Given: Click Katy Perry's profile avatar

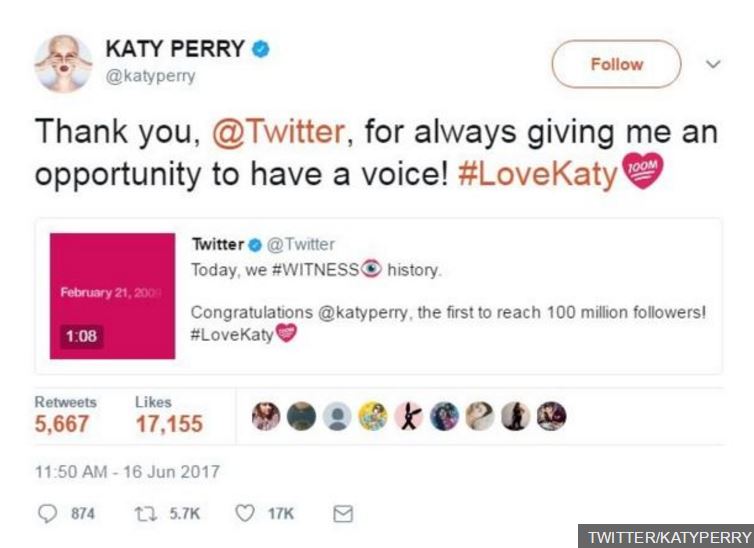Looking at the screenshot, I should click(x=64, y=63).
